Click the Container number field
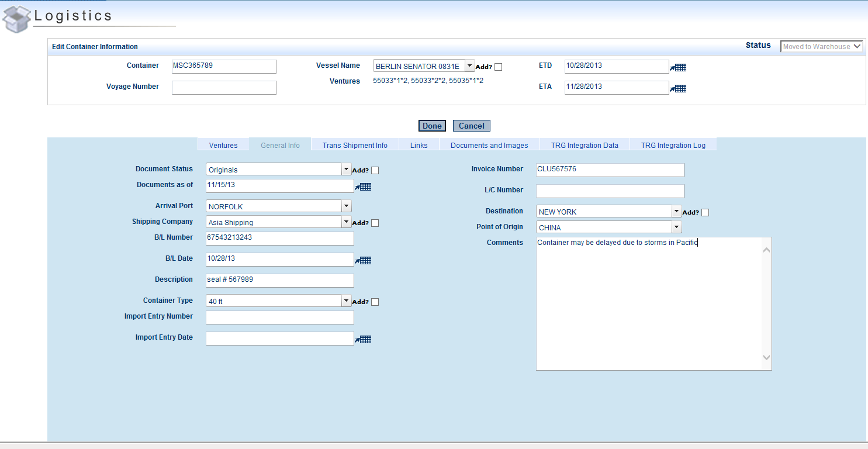 click(224, 66)
